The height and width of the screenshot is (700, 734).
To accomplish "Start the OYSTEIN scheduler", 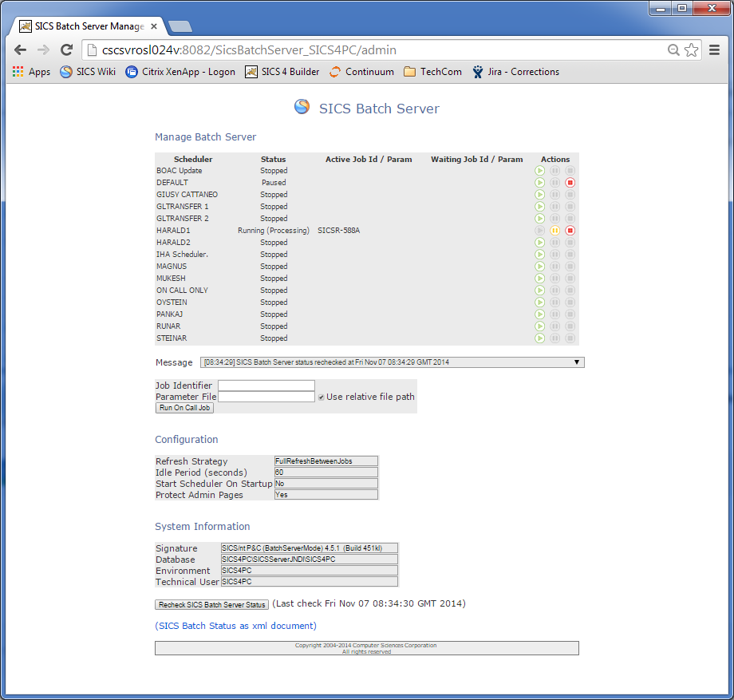I will tap(540, 302).
